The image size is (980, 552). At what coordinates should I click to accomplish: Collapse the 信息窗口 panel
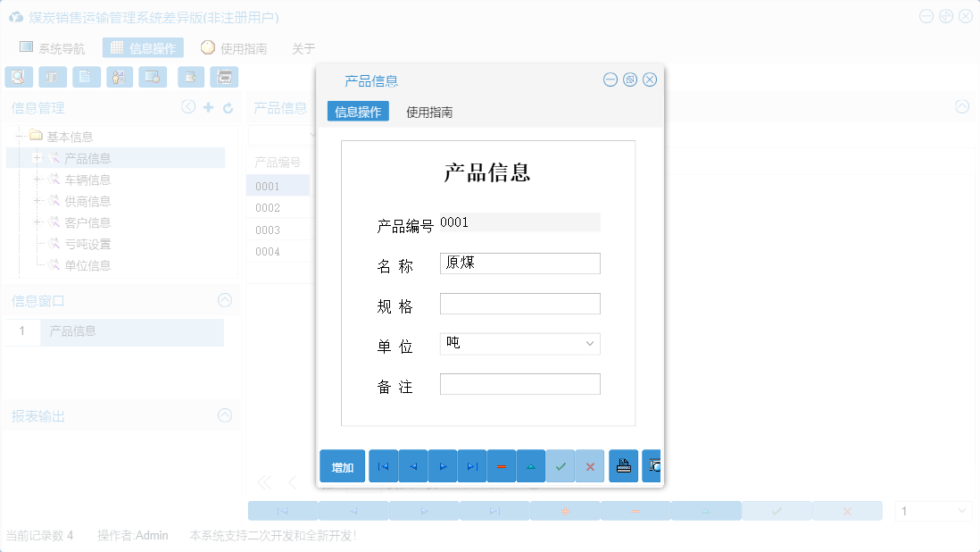(x=224, y=300)
